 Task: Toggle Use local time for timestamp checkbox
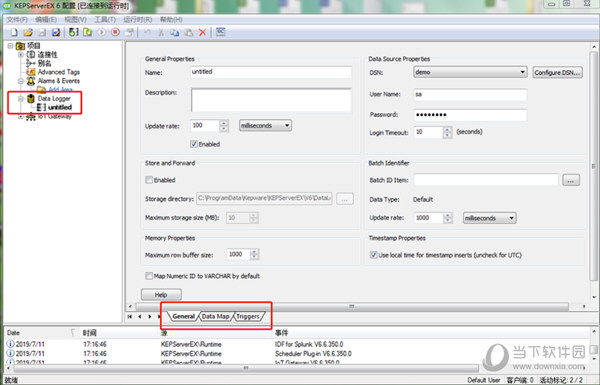coord(373,255)
